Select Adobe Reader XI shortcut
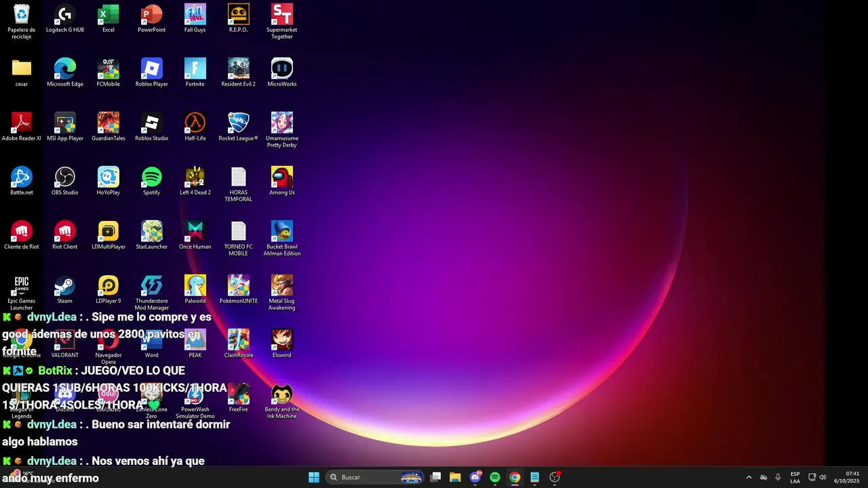The height and width of the screenshot is (488, 868). [22, 127]
